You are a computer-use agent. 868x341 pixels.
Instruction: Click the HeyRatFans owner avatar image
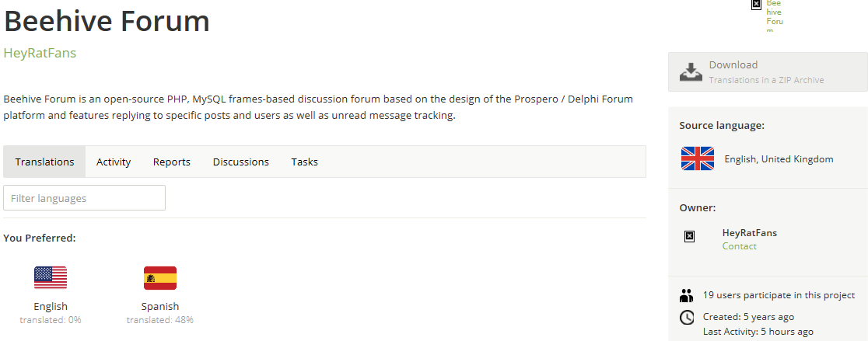pos(689,237)
